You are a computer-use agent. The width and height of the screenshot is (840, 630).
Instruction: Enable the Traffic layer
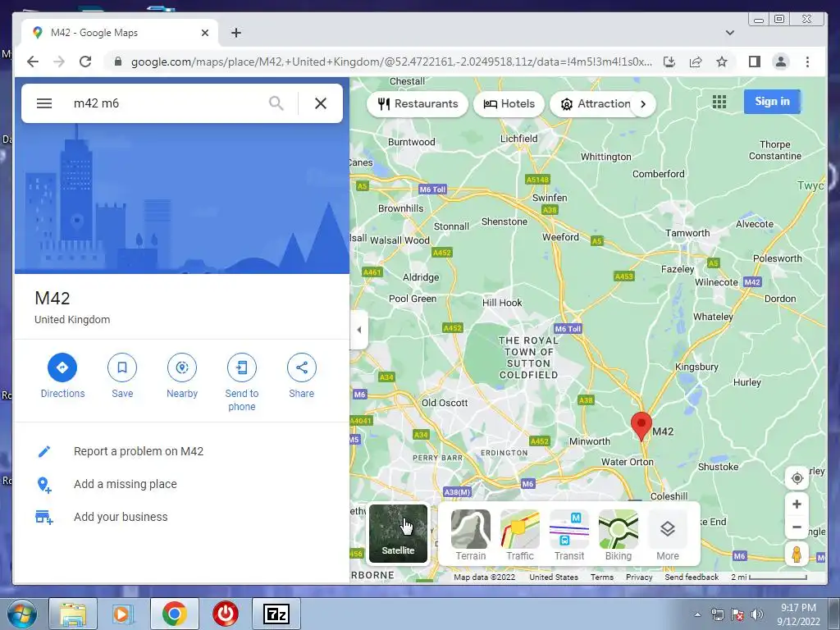click(x=519, y=535)
